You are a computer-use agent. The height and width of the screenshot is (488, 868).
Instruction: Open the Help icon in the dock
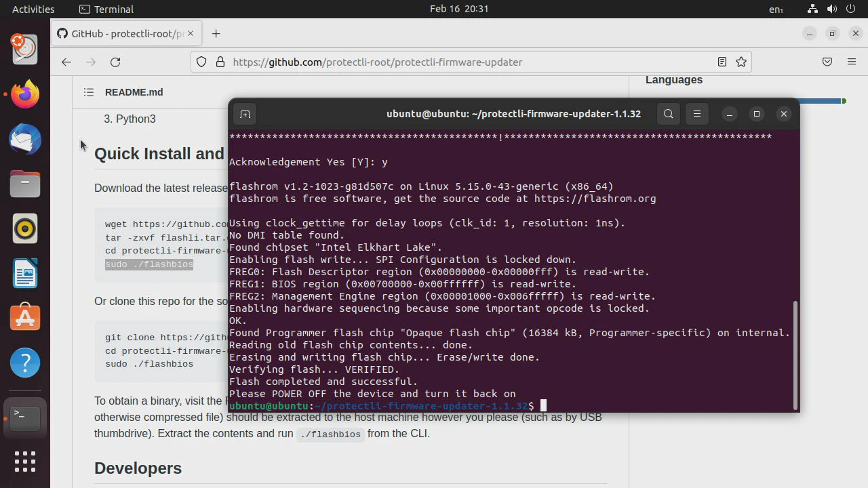click(x=25, y=363)
